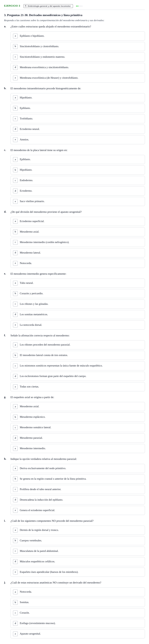Select 'Los riñones y las gónadas.' answer
The width and height of the screenshot is (149, 644).
click(78, 304)
